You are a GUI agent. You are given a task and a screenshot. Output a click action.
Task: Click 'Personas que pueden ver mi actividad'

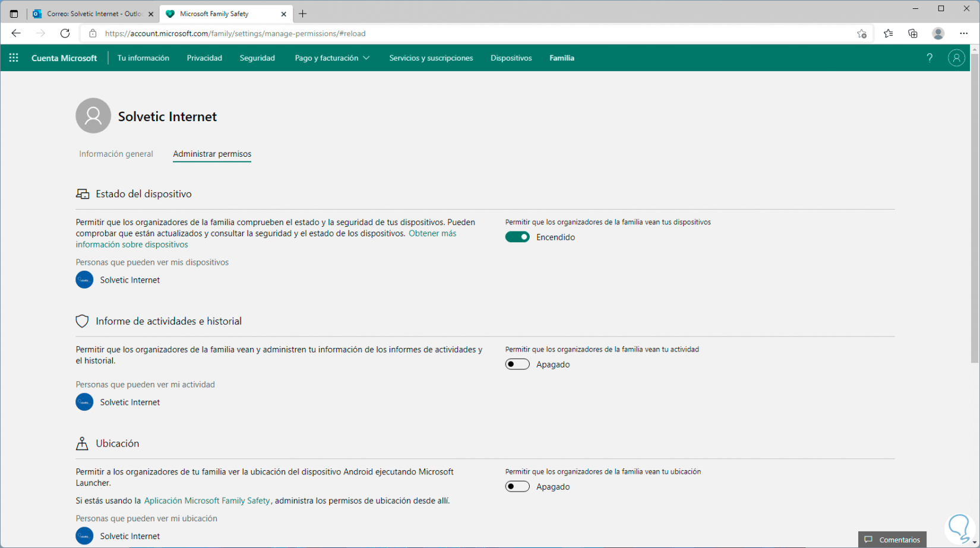click(x=146, y=384)
